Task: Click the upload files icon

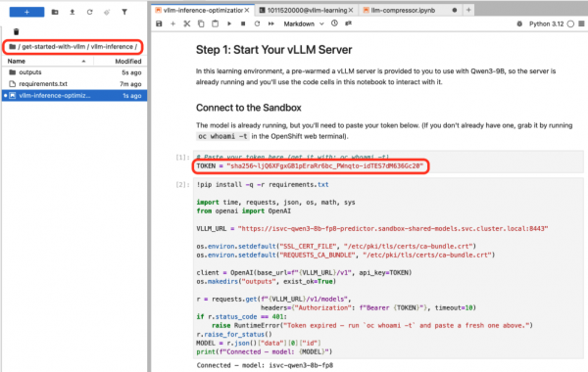Action: (72, 12)
